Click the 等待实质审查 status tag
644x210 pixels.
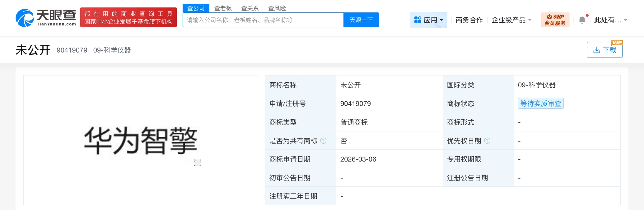[540, 103]
